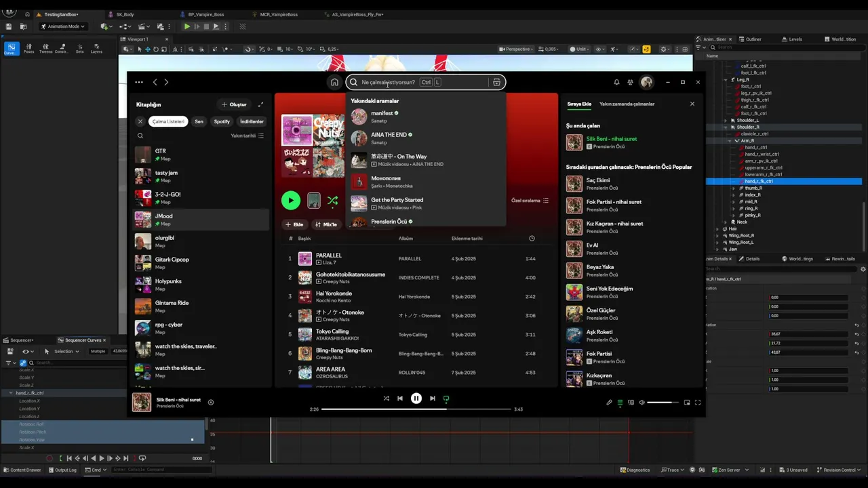868x488 pixels.
Task: Adjust the Spotify volume slider
Action: (663, 403)
